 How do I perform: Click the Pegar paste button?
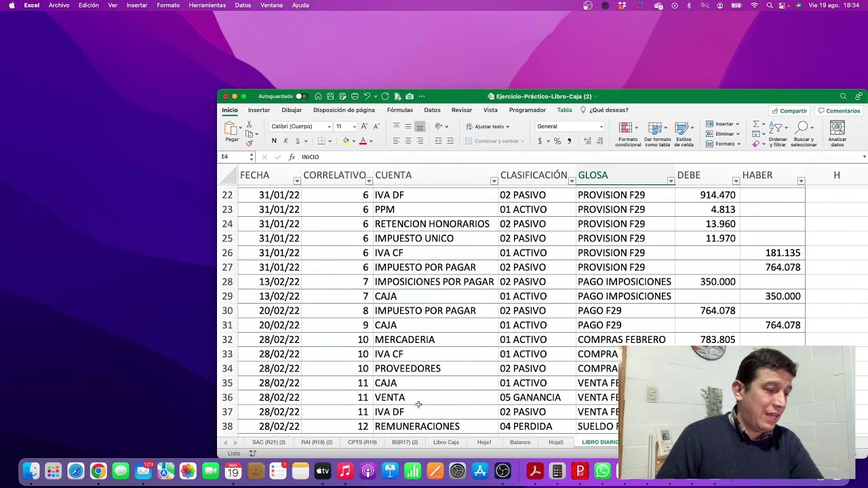click(x=232, y=132)
